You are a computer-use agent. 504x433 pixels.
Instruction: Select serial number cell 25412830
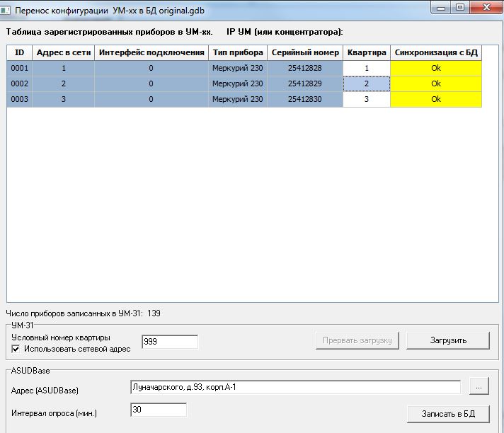[305, 100]
